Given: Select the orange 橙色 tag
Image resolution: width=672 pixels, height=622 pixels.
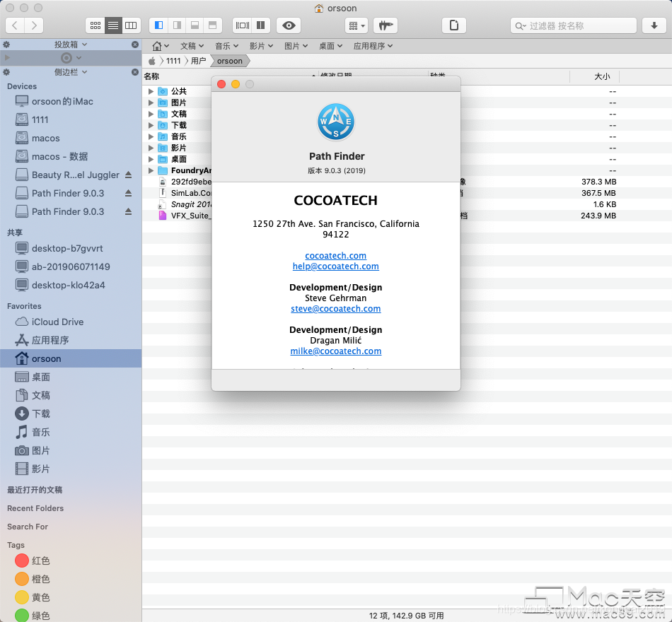Looking at the screenshot, I should click(x=71, y=579).
